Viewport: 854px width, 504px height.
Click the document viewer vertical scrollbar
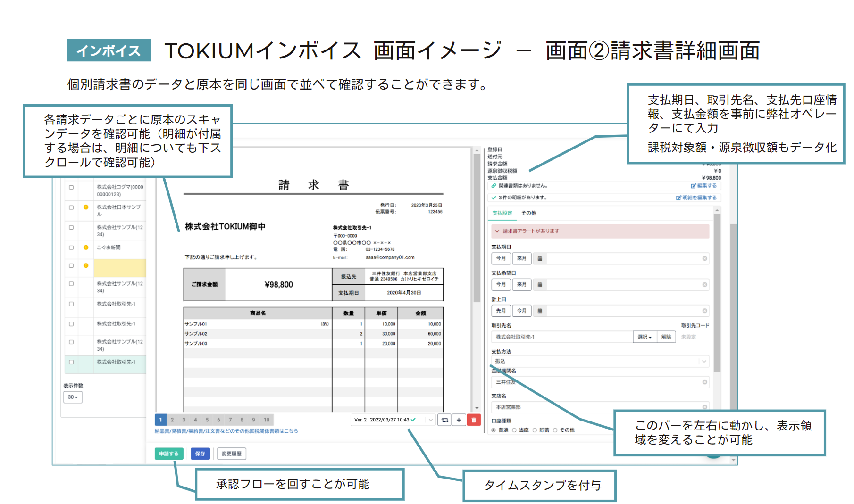pos(477,226)
